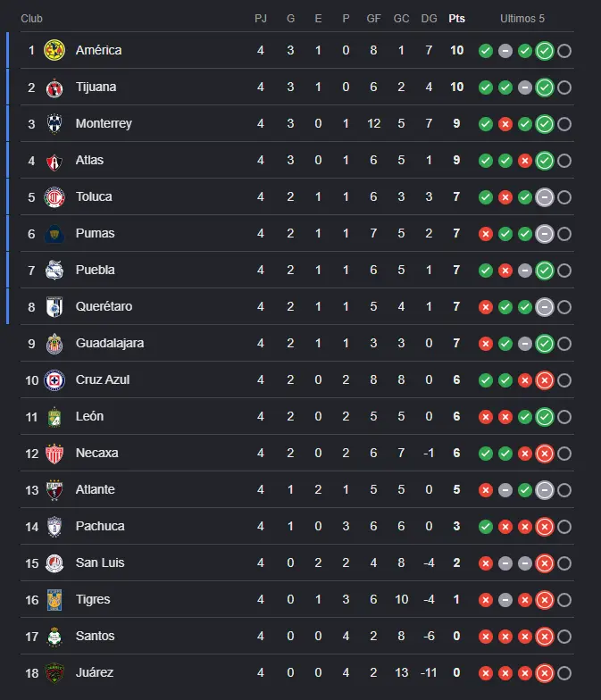The height and width of the screenshot is (700, 601).
Task: Click the Tigres team crest
Action: point(54,600)
